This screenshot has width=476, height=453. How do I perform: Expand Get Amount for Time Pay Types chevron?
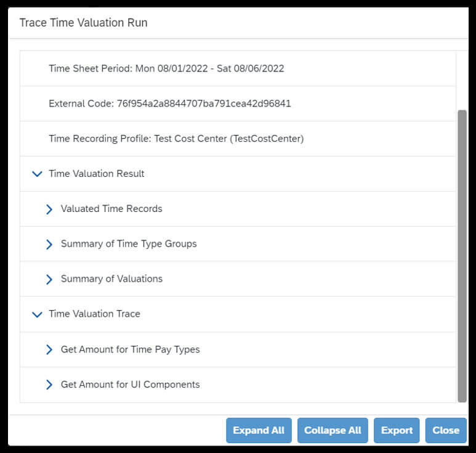[49, 349]
